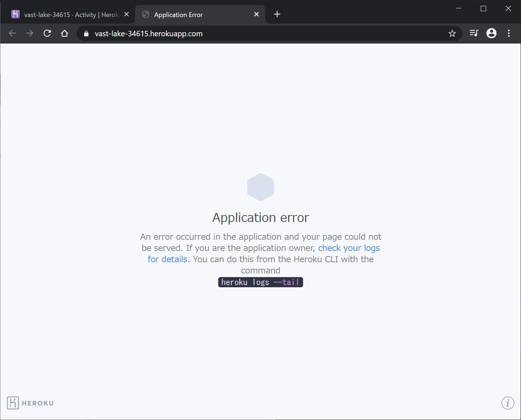Open the Chrome three-dot menu

click(509, 33)
